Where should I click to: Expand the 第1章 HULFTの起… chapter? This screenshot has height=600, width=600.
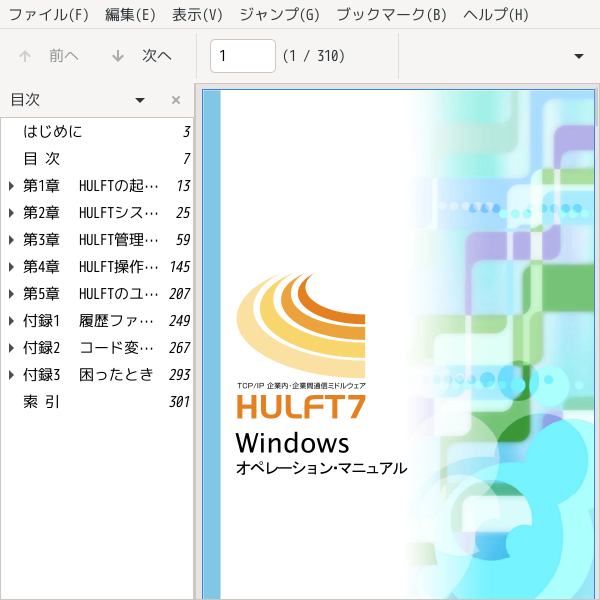[11, 186]
